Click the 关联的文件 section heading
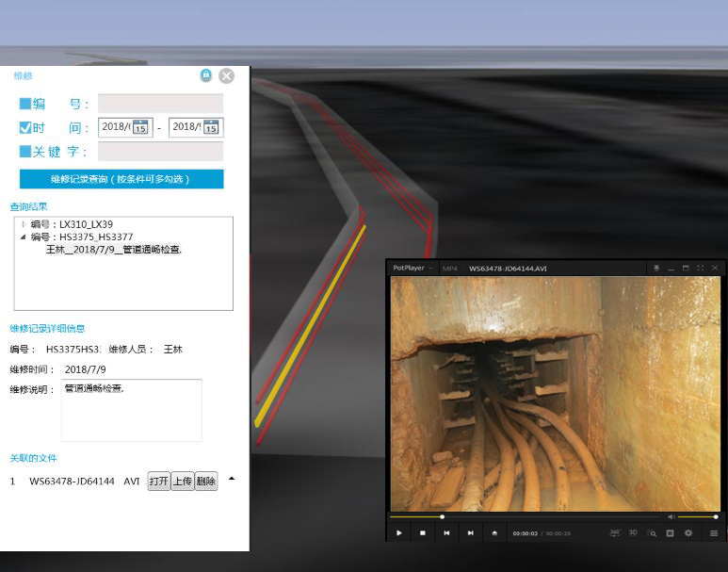The width and height of the screenshot is (728, 572). pos(33,458)
